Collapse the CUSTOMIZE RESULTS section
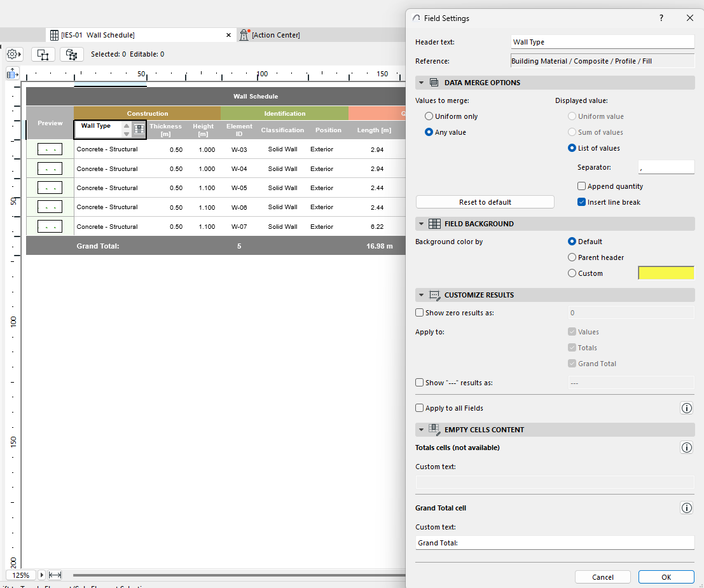This screenshot has height=588, width=704. pos(420,294)
